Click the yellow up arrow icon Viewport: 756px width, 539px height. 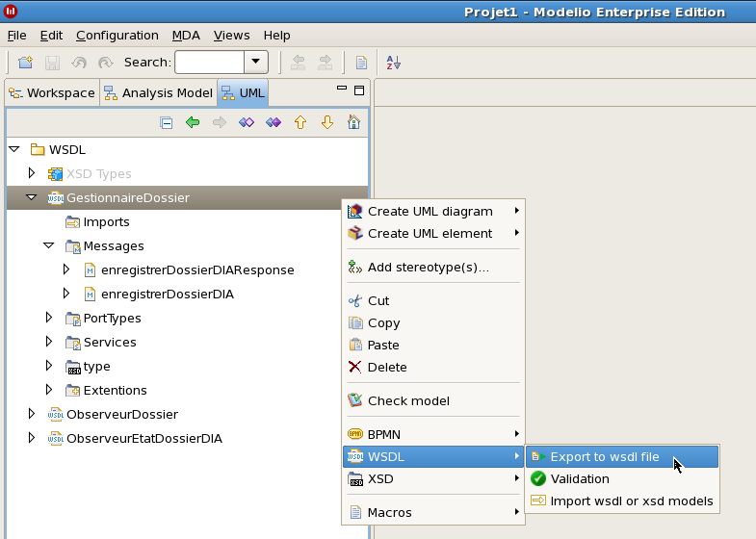point(300,122)
